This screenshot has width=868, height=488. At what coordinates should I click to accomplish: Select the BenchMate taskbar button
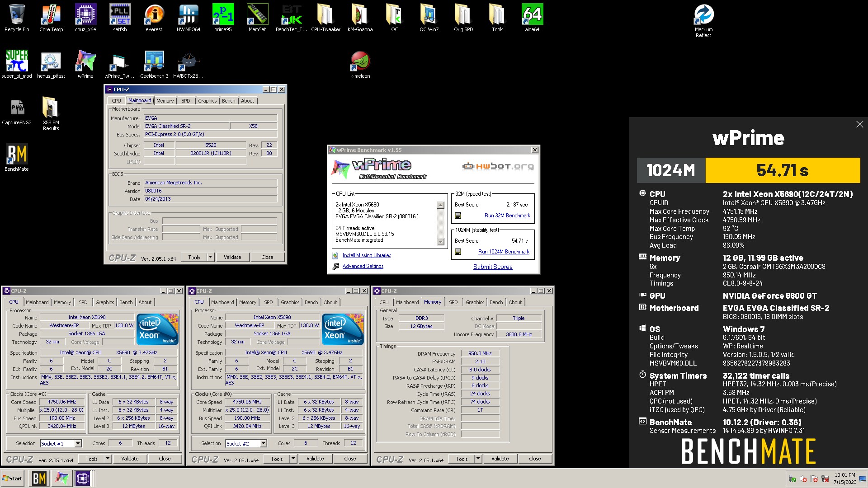click(39, 479)
